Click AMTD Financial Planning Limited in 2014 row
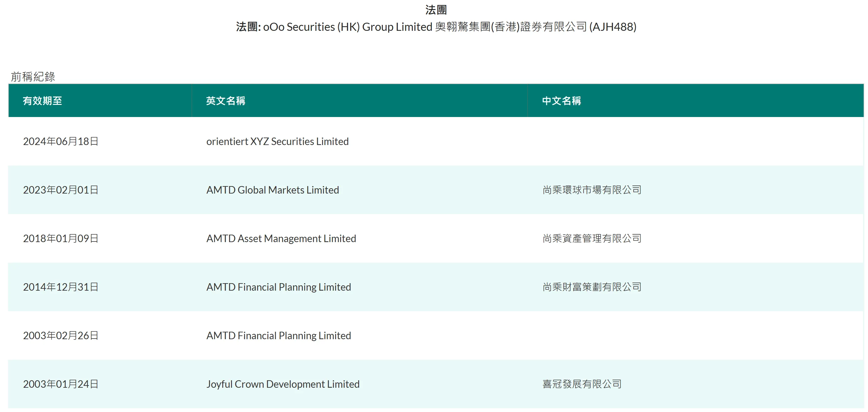 pyautogui.click(x=279, y=287)
